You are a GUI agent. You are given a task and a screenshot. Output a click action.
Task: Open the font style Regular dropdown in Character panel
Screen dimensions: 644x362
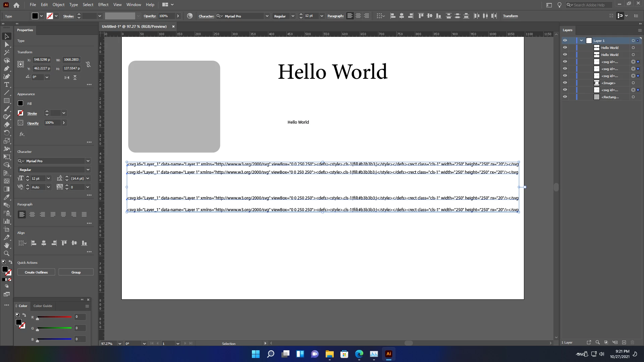point(88,170)
